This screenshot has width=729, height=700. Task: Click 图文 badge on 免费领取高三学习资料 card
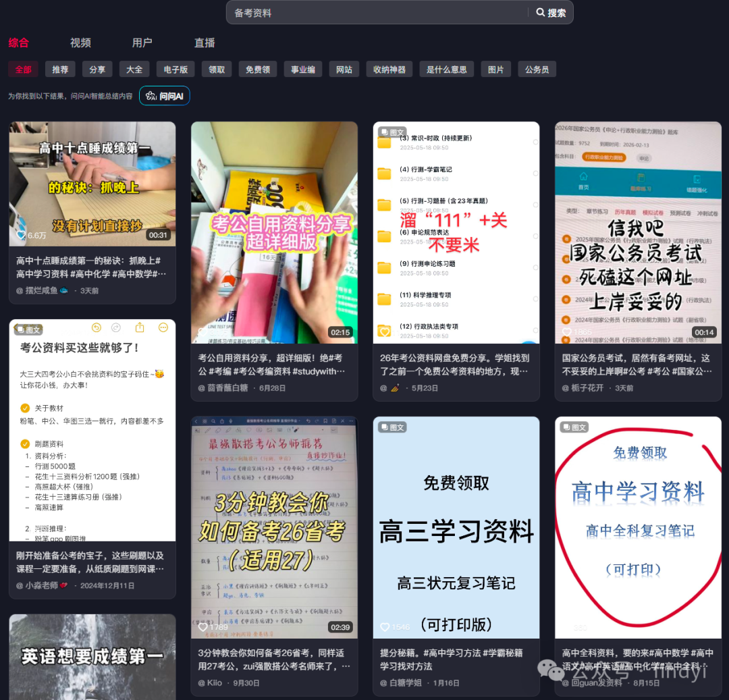(x=392, y=427)
